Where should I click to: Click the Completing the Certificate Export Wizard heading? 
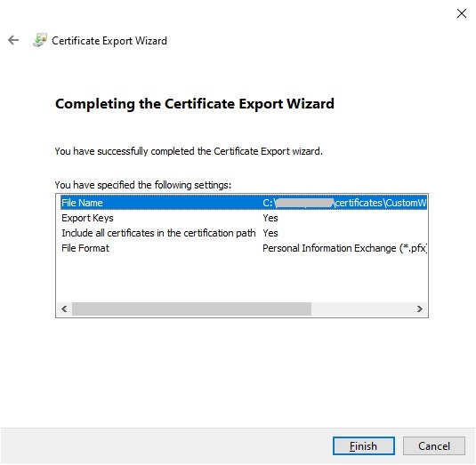[195, 104]
